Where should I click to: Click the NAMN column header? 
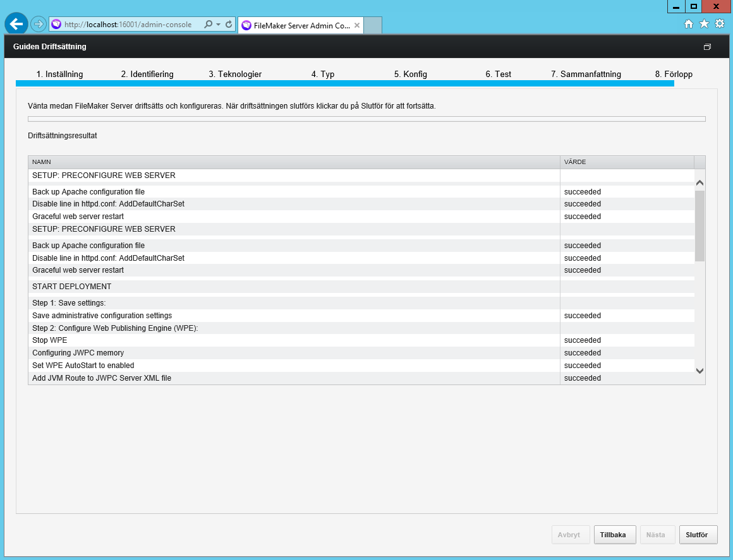coord(294,162)
